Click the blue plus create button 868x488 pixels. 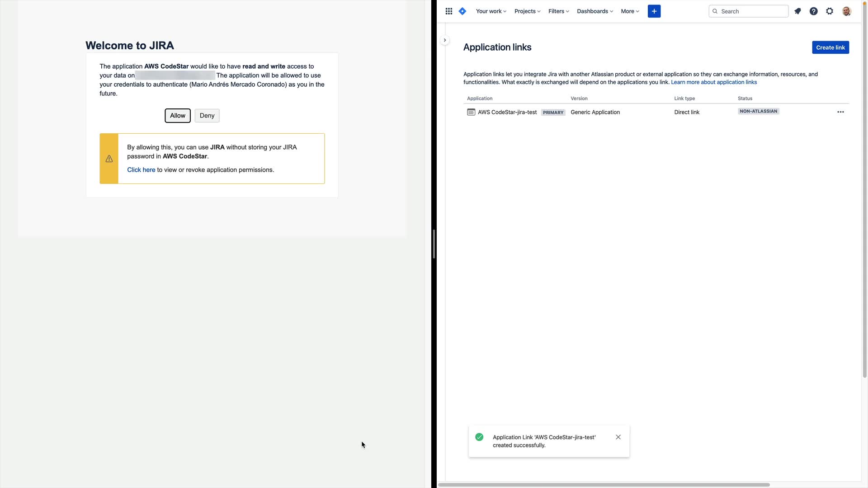tap(654, 11)
